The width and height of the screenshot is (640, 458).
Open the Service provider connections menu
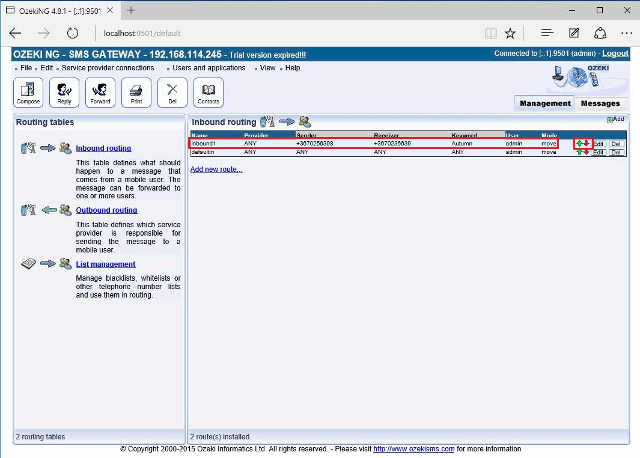pos(108,68)
